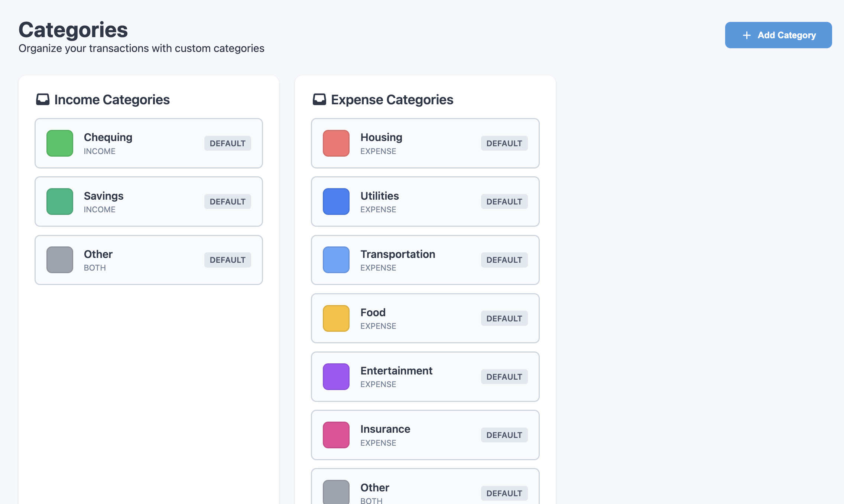Viewport: 844px width, 504px height.
Task: Select the Savings income category
Action: tap(148, 202)
